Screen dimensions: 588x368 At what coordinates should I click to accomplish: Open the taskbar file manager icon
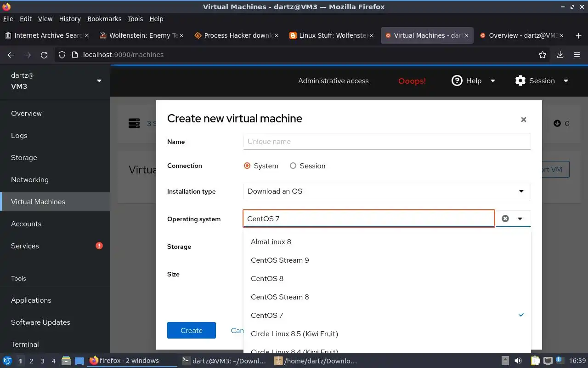tap(66, 361)
